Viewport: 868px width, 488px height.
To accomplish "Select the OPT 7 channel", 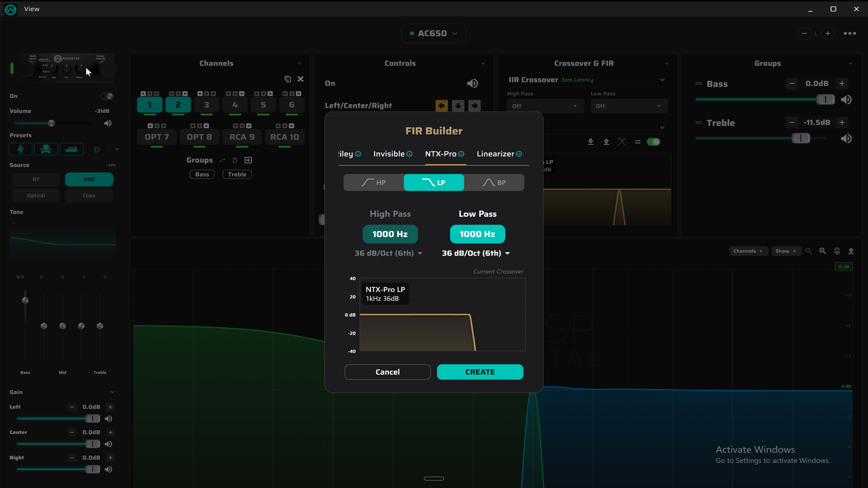I will point(157,137).
